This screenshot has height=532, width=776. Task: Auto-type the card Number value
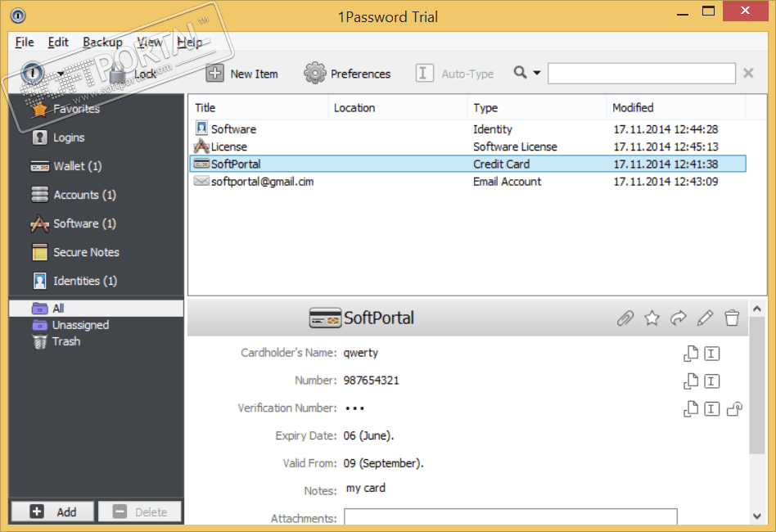[711, 381]
